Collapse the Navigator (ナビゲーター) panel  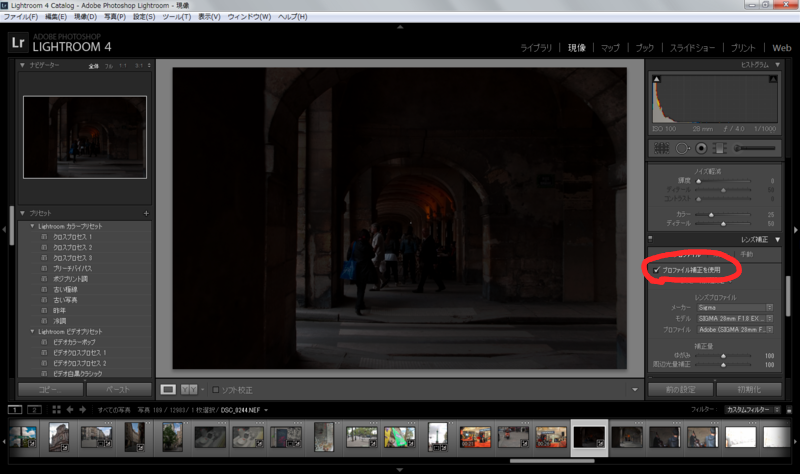[22, 65]
